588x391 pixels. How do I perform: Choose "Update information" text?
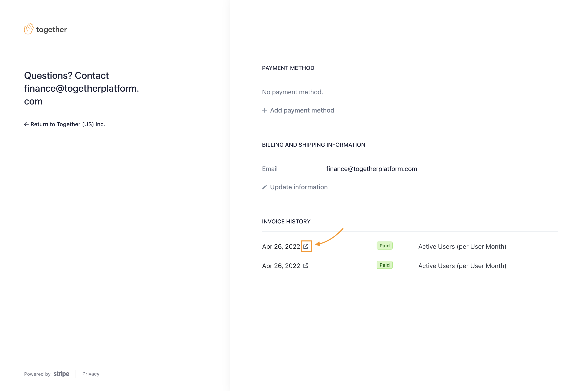(299, 187)
